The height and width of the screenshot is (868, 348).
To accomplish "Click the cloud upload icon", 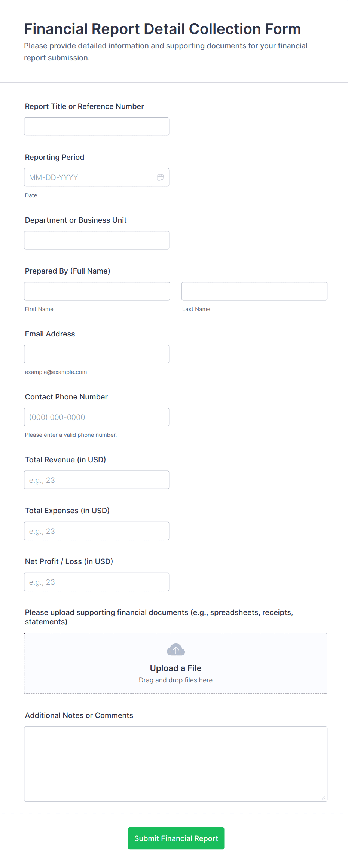I will (x=175, y=650).
